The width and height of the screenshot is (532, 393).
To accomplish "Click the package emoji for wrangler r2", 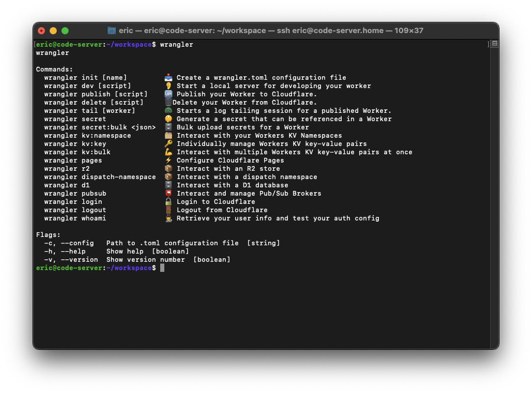I will click(x=168, y=168).
